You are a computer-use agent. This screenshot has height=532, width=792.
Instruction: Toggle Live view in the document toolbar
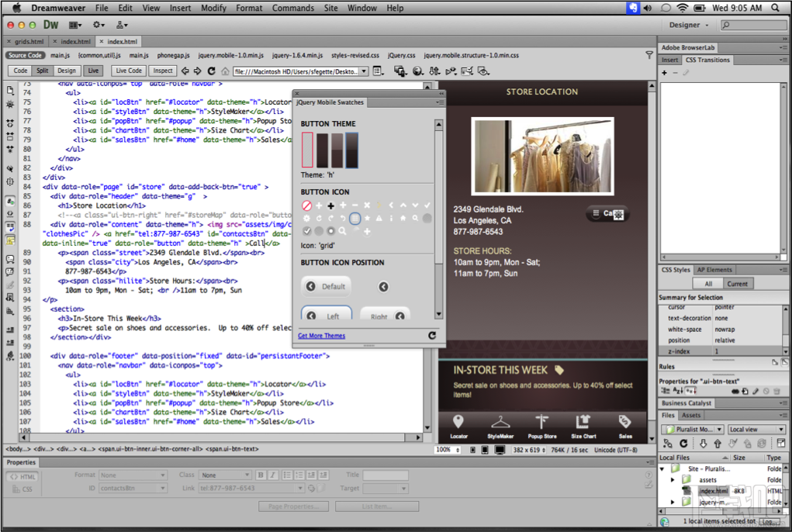92,71
